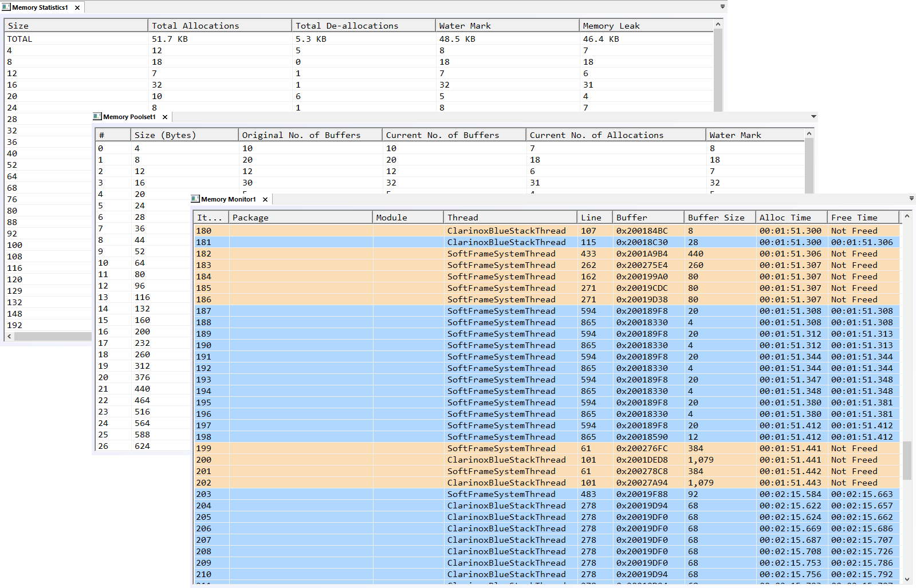
Task: Open the Memory Monitor window dropdown arrow
Action: pos(911,199)
